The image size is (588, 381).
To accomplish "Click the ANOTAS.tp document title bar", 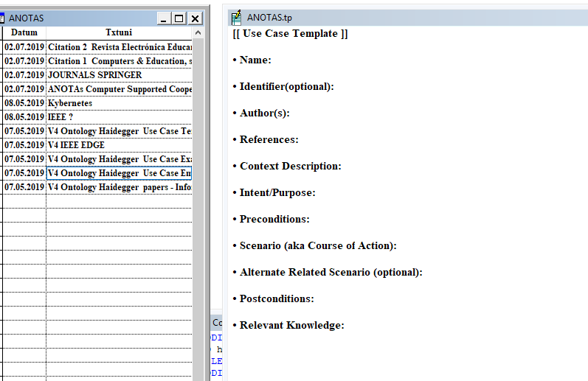I will pyautogui.click(x=406, y=18).
